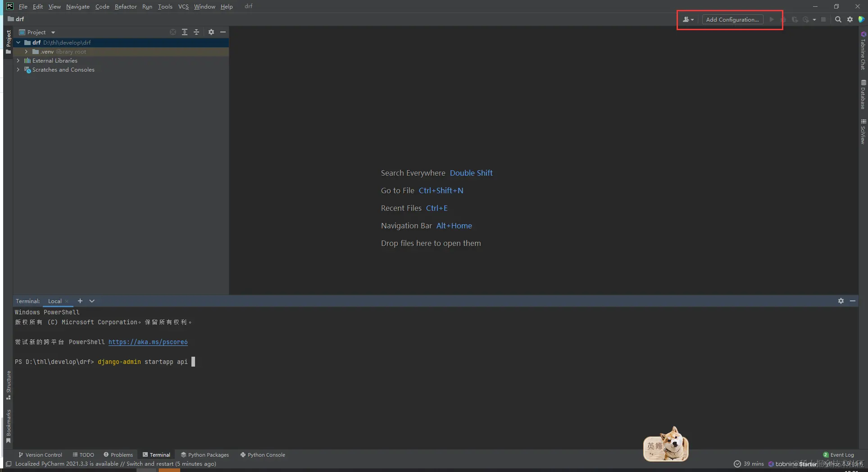Image resolution: width=868 pixels, height=472 pixels.
Task: Click the tool windows quick-access icon
Action: tap(8, 464)
